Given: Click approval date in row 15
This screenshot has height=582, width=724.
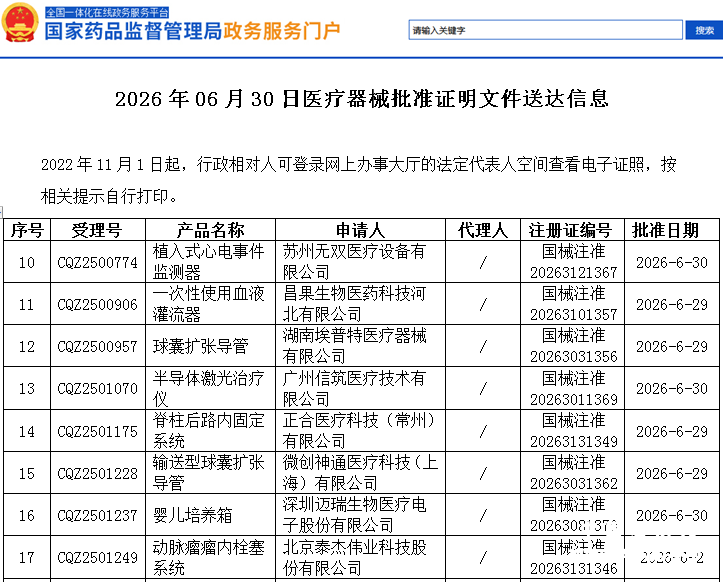Looking at the screenshot, I should (x=672, y=473).
